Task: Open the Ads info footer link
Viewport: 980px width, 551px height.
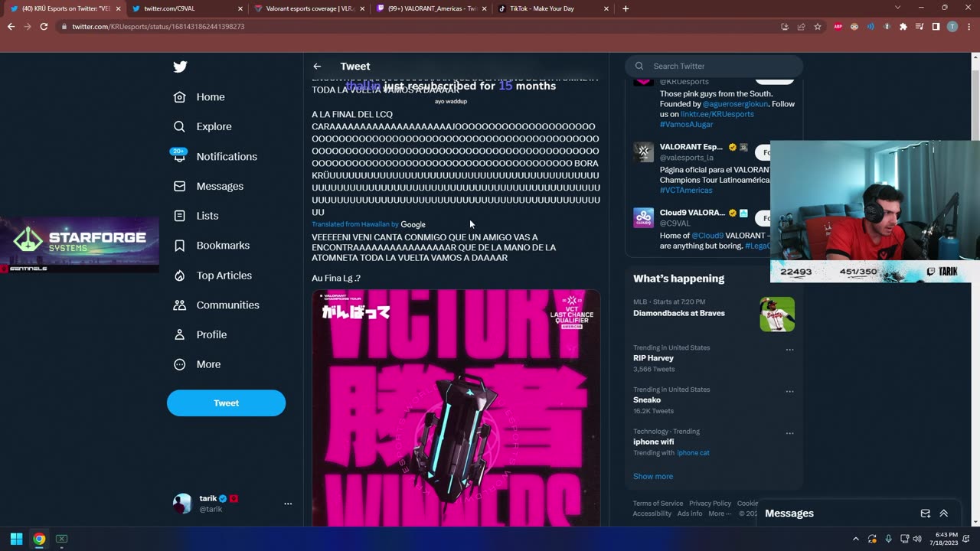Action: [690, 514]
